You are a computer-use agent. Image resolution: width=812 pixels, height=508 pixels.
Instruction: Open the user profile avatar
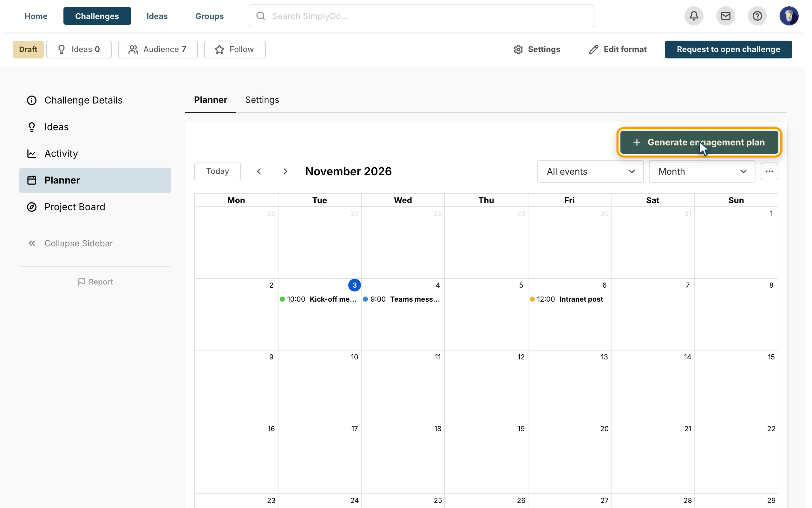789,16
